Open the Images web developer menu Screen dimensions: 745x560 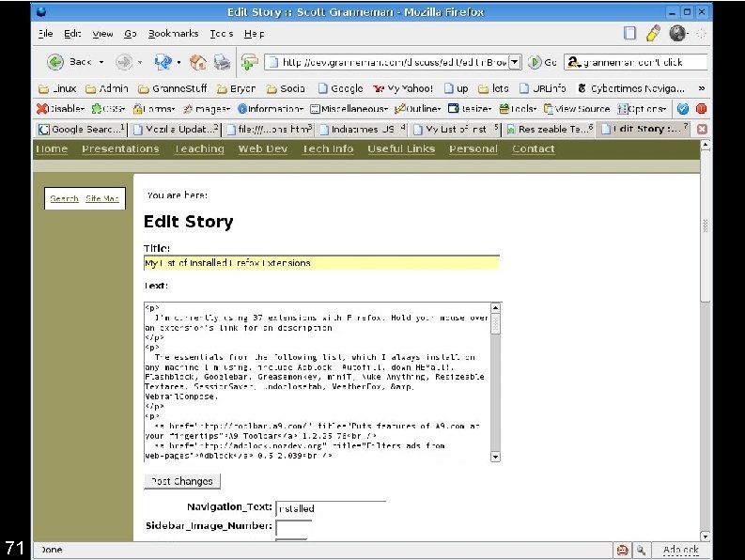click(x=207, y=109)
